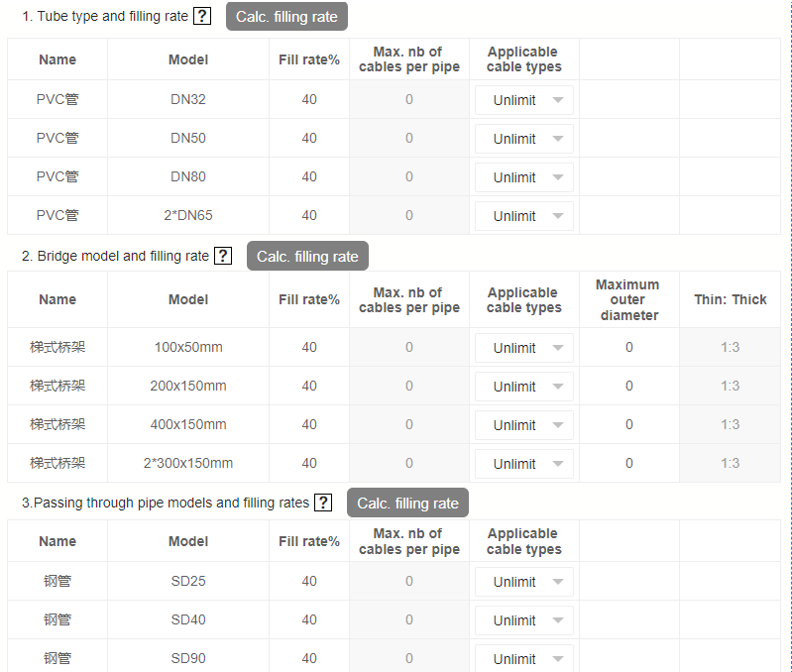Calculate filling rate for tube types
792x672 pixels.
286,16
